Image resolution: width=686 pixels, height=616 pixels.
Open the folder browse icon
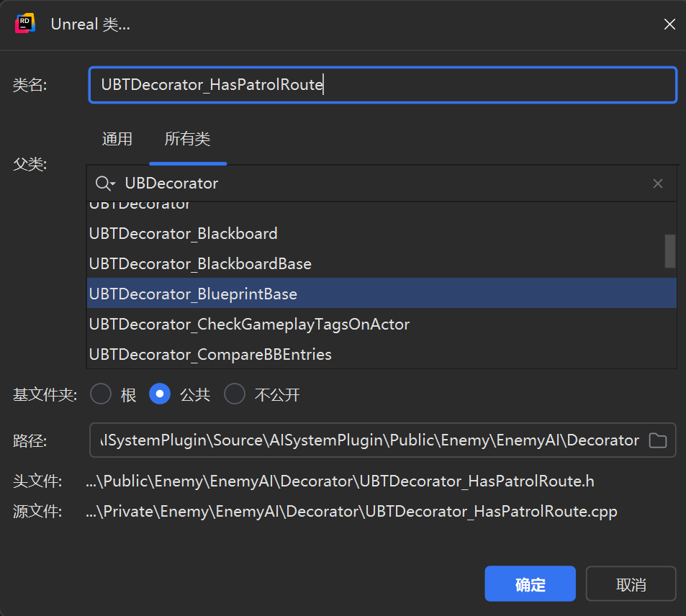(x=657, y=440)
